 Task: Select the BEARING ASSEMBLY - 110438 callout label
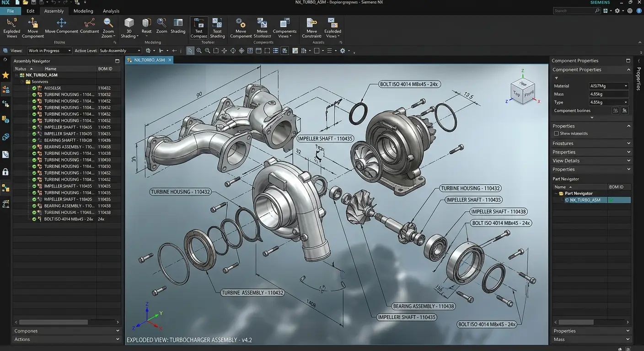point(423,306)
